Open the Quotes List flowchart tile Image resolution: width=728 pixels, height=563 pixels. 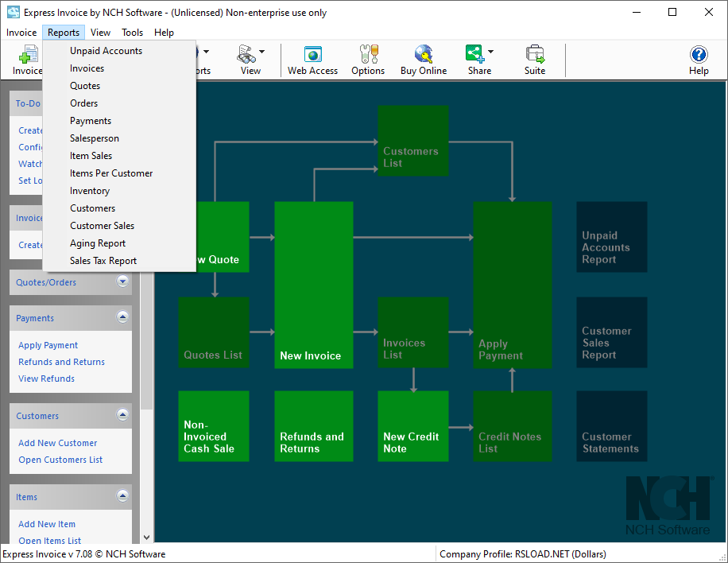pos(214,332)
